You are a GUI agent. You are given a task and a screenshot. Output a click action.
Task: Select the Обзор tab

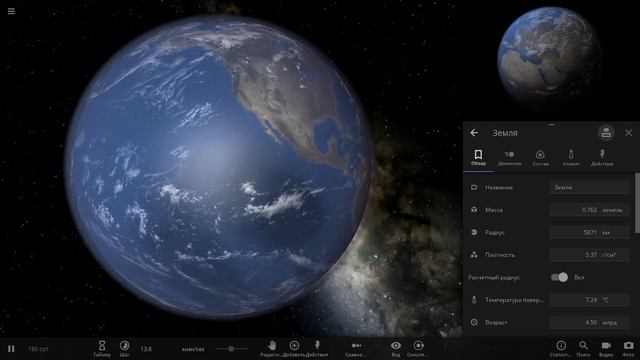(x=478, y=158)
